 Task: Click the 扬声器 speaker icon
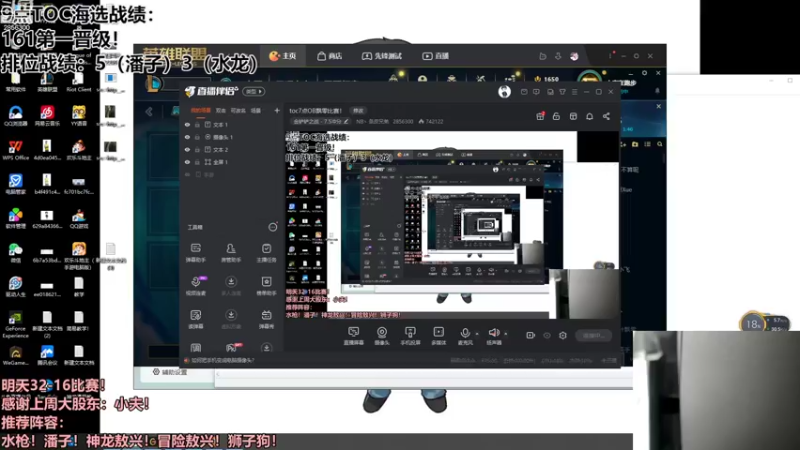point(493,336)
